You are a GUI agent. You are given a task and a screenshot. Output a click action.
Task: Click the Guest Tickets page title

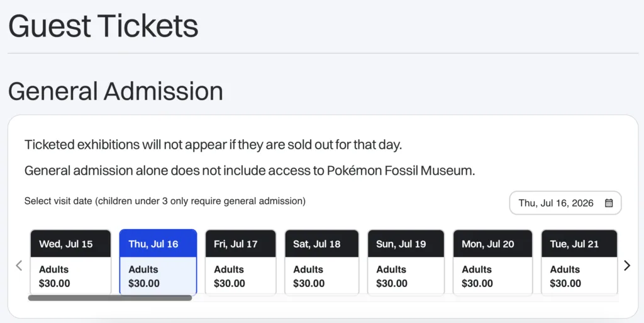[x=103, y=26]
